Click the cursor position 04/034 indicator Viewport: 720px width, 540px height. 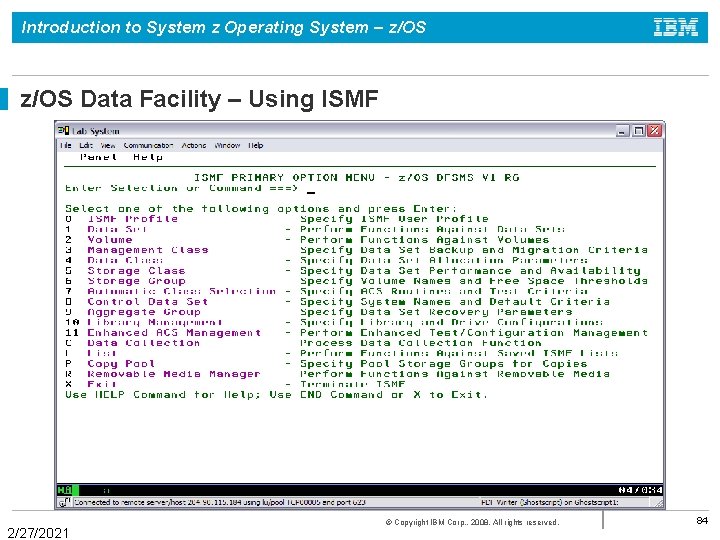640,490
